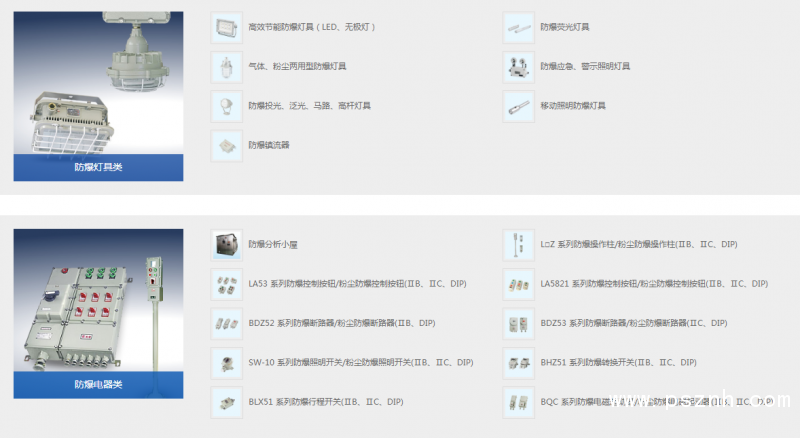800x438 pixels.
Task: Choose the BHZ51 transfer switch icon
Action: tap(518, 363)
